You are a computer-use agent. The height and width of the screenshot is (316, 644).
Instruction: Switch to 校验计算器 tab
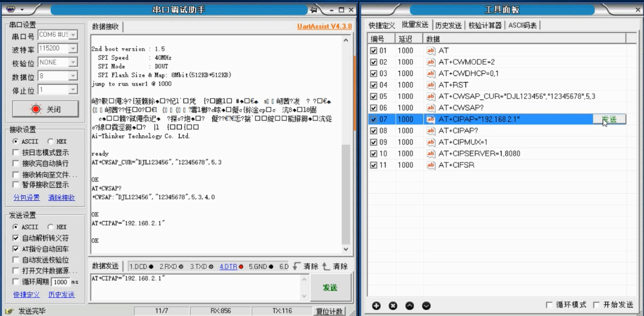(x=485, y=26)
